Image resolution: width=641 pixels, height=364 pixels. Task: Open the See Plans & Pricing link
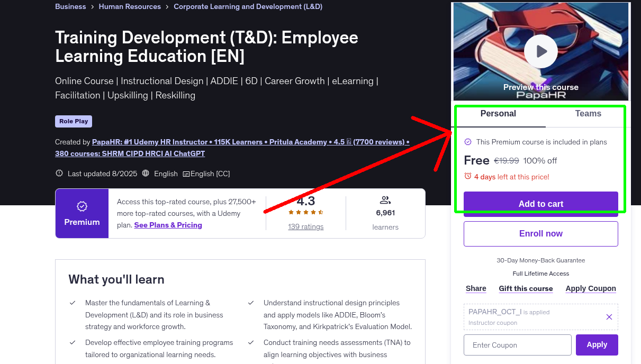[x=168, y=225]
